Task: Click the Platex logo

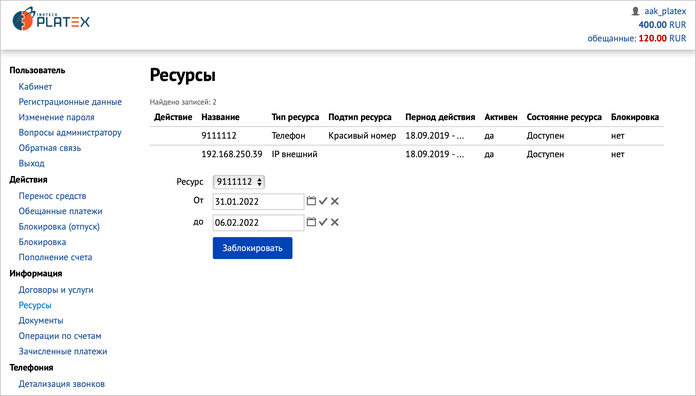Action: coord(51,19)
